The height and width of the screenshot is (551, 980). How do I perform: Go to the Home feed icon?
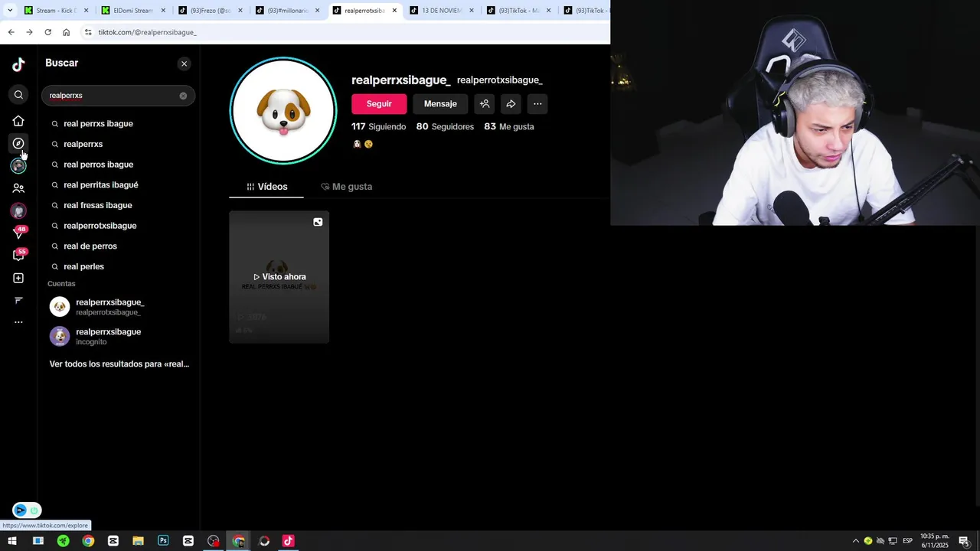(x=18, y=121)
